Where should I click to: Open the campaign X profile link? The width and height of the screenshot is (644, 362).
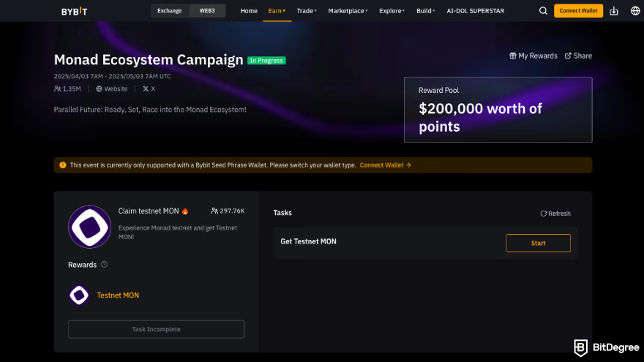click(x=149, y=88)
